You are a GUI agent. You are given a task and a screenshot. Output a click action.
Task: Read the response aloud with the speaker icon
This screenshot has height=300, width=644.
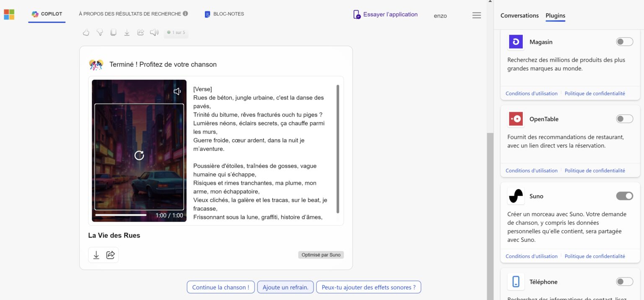[154, 32]
